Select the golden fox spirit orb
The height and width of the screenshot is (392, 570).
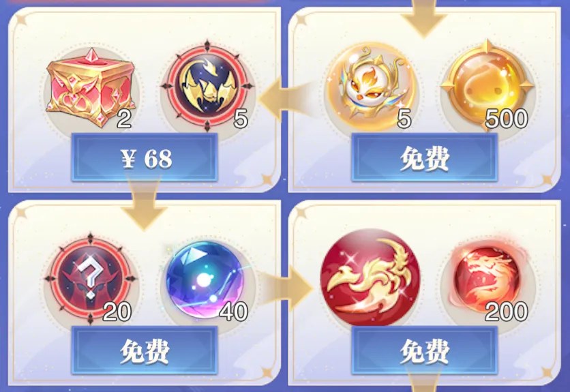tap(371, 87)
